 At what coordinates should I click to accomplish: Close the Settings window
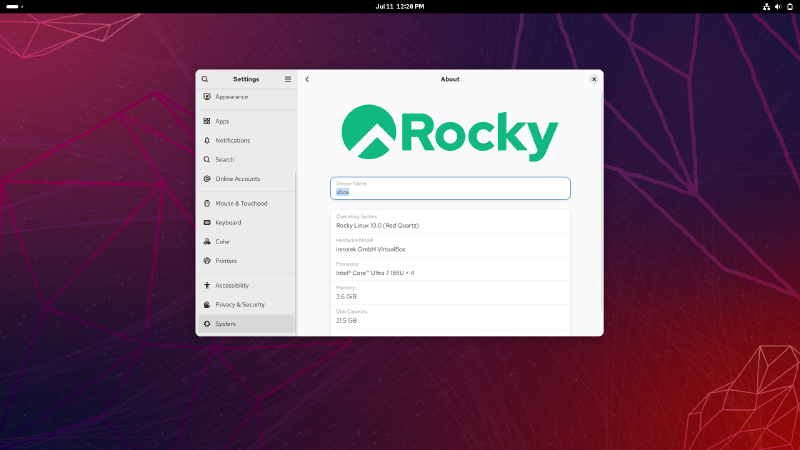coord(594,79)
